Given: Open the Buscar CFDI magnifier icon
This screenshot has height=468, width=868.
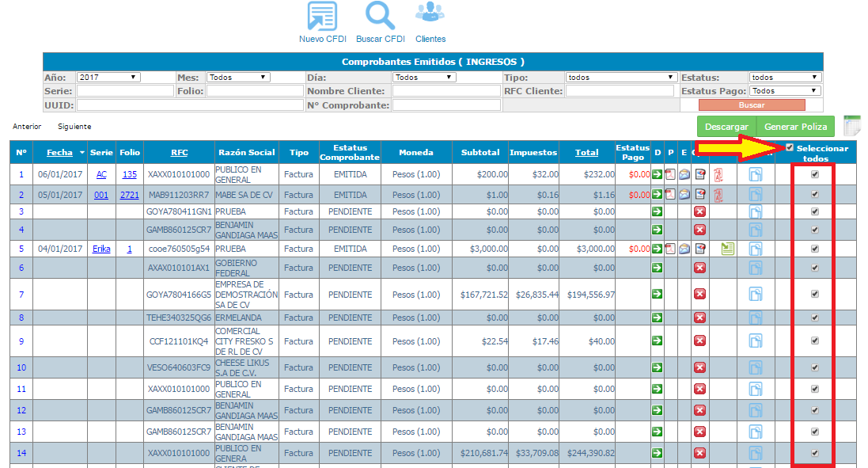Looking at the screenshot, I should (381, 16).
